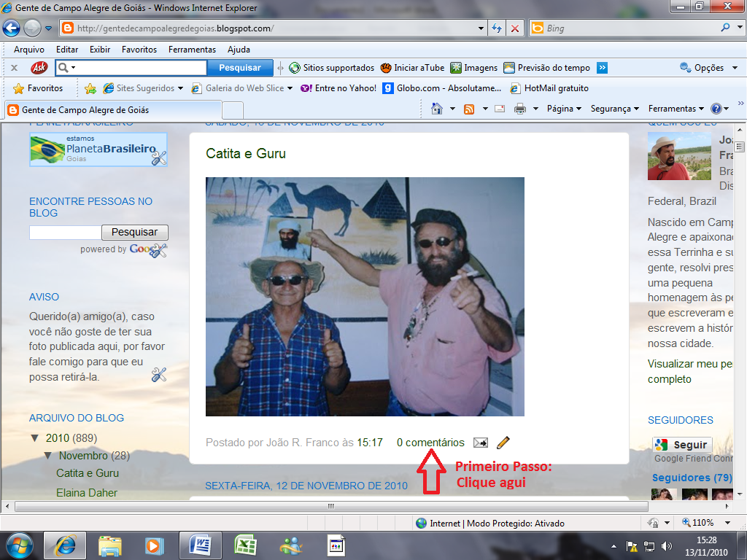Open the Ferramentas menu in menu bar
This screenshot has width=747, height=560.
point(192,50)
